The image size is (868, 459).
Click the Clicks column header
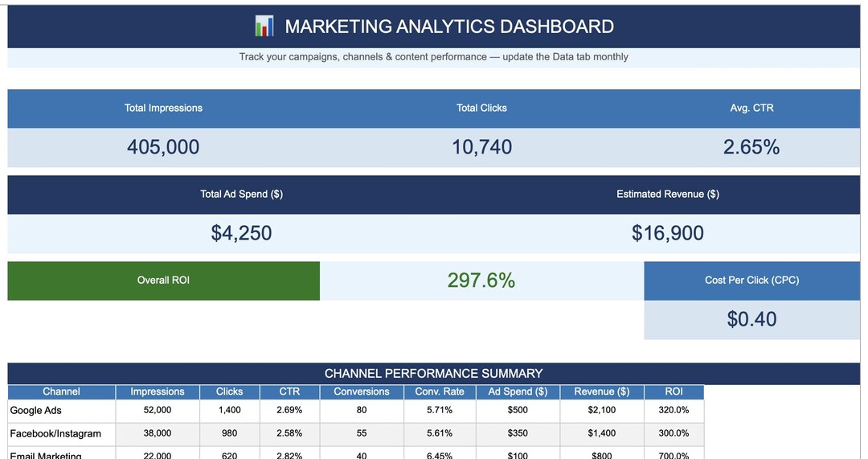229,392
